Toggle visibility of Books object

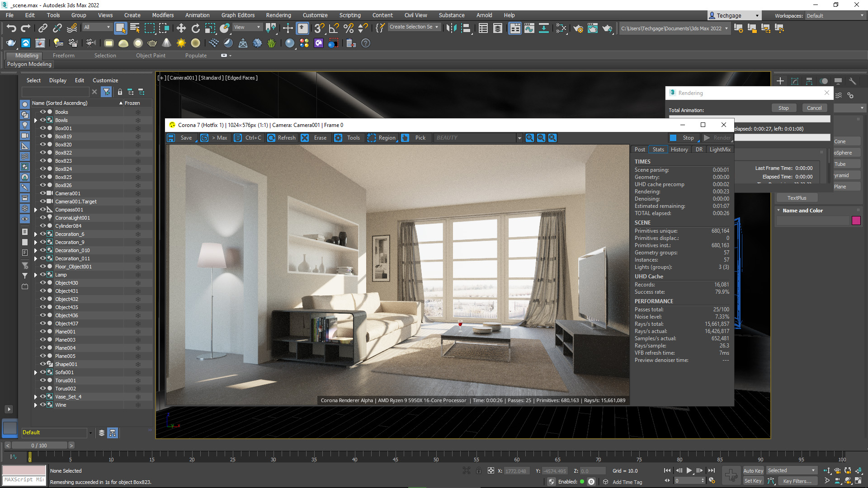(x=43, y=112)
